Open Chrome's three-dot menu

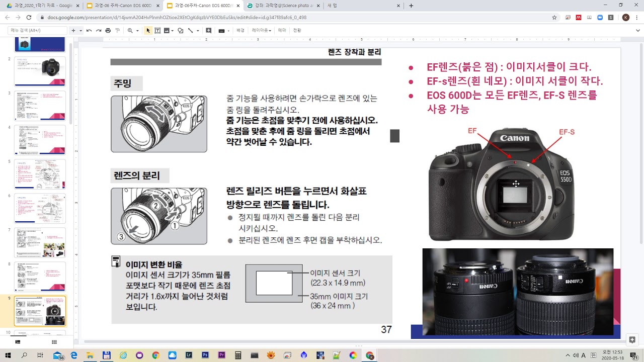tap(636, 17)
